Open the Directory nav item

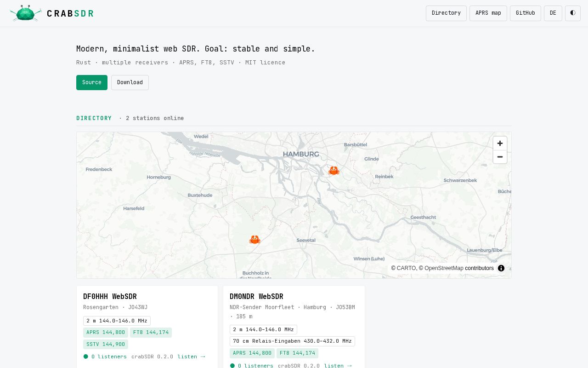(x=446, y=13)
